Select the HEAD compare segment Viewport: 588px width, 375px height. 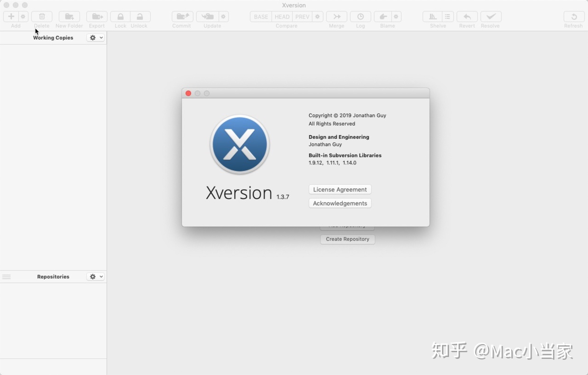(282, 17)
